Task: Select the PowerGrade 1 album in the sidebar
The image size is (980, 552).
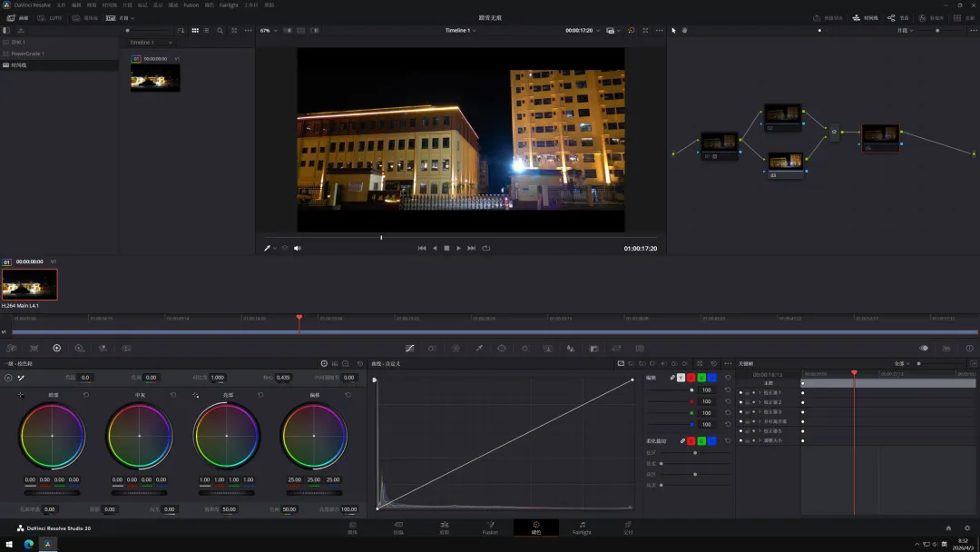Action: [27, 54]
